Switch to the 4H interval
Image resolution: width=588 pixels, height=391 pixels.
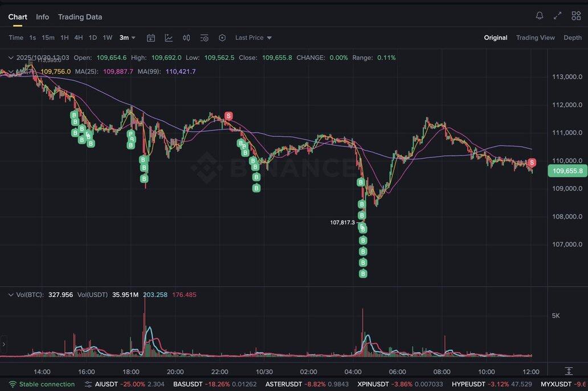pyautogui.click(x=79, y=38)
